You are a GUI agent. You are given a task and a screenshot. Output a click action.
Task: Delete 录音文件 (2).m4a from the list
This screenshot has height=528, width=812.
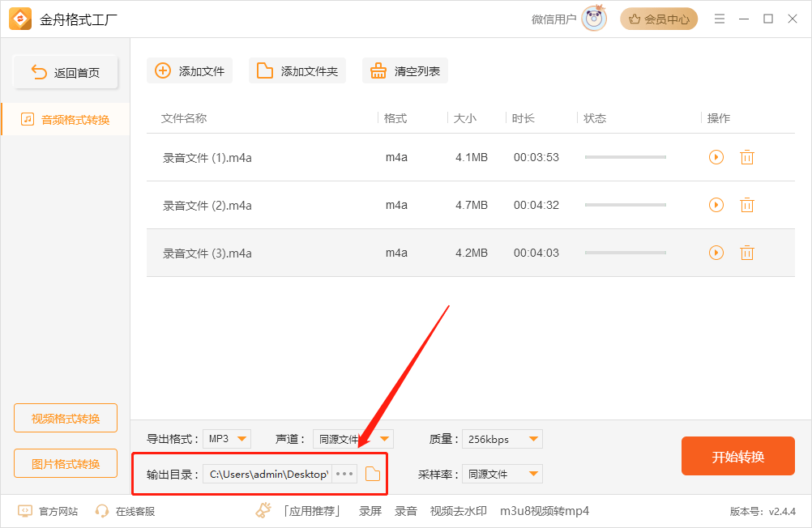746,205
